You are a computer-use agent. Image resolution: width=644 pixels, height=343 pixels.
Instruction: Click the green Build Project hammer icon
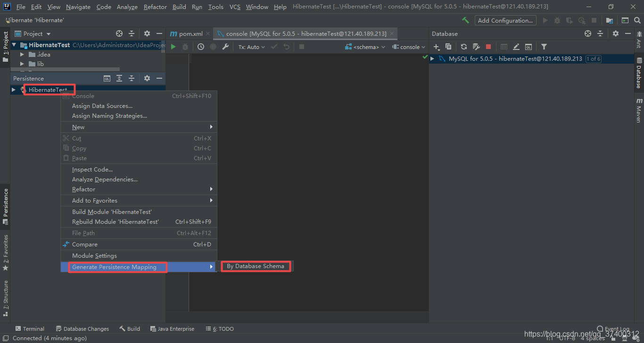point(465,20)
